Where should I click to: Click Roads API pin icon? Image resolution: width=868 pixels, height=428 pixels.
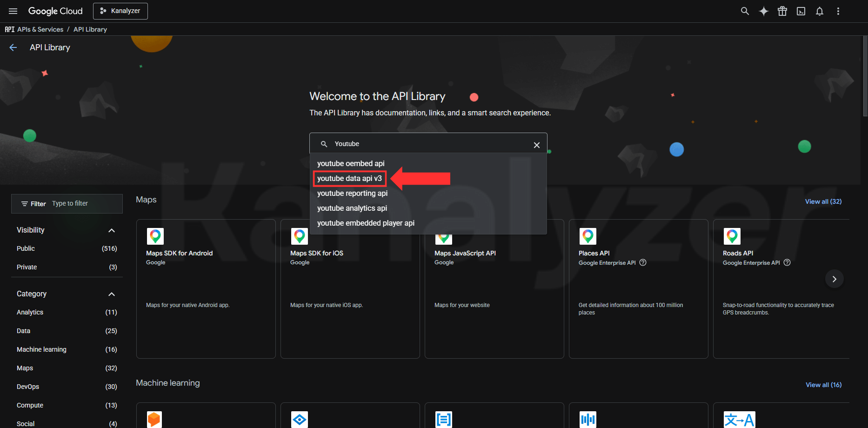click(732, 236)
